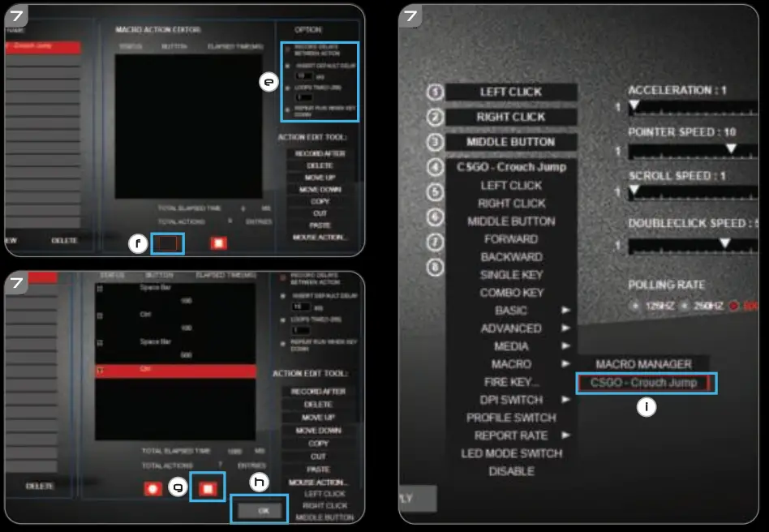The height and width of the screenshot is (532, 769).
Task: Select the number 1 circle beside LEFT CLICK
Action: (435, 92)
